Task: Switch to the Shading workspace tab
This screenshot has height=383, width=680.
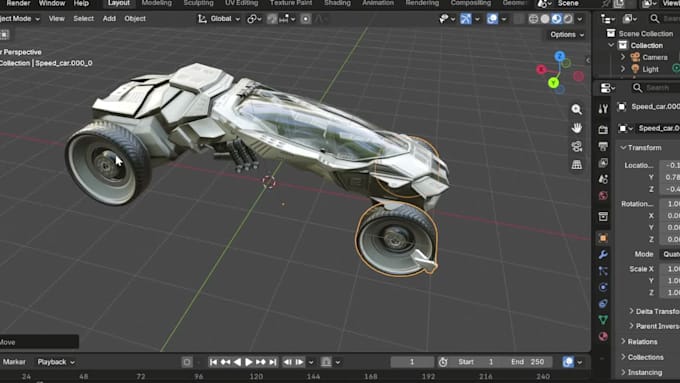Action: [x=337, y=3]
